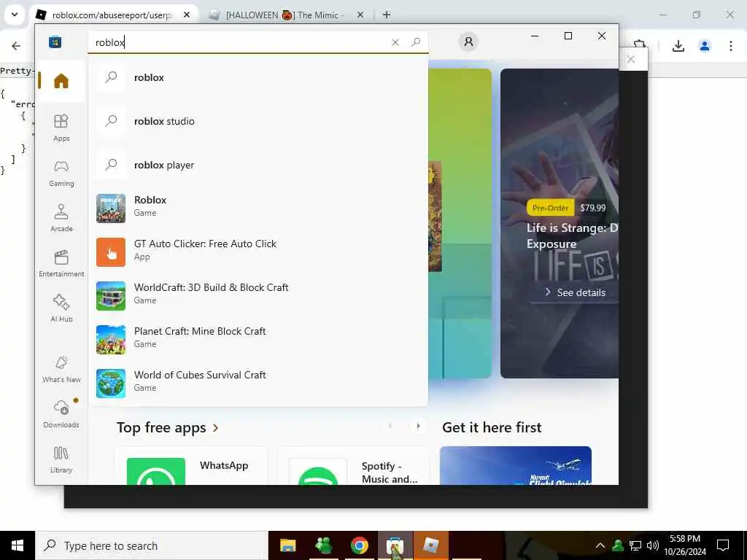This screenshot has width=747, height=560.
Task: Show hidden system tray icons
Action: click(600, 545)
